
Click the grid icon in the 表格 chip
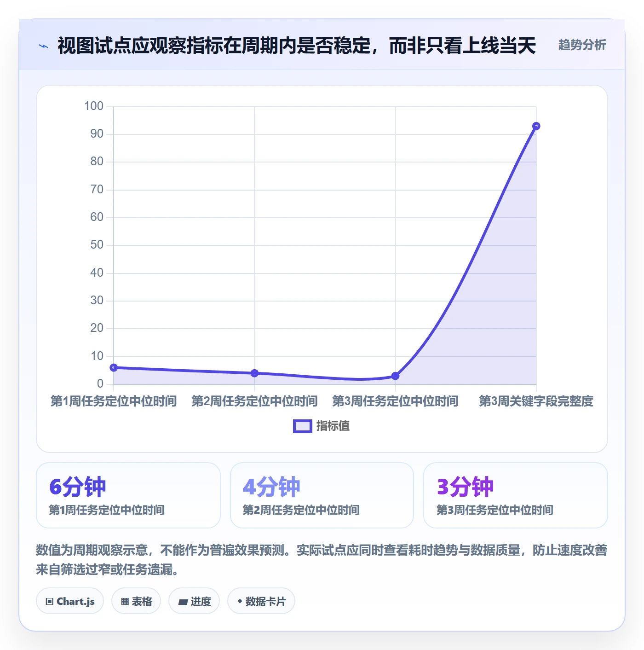coord(125,602)
